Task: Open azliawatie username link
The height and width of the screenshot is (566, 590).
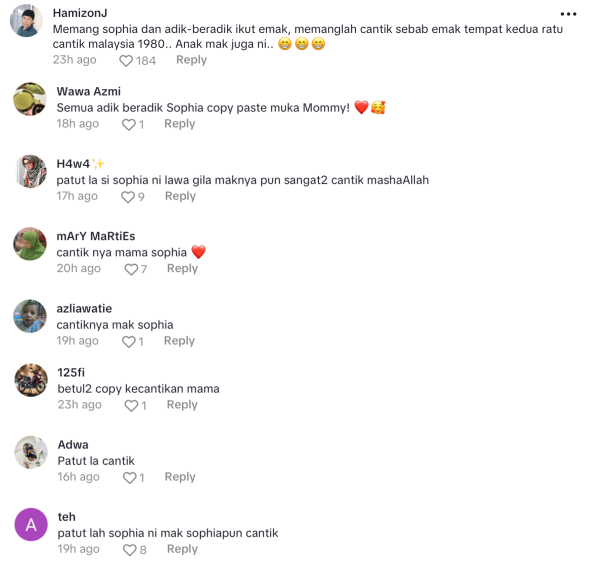Action: 84,309
